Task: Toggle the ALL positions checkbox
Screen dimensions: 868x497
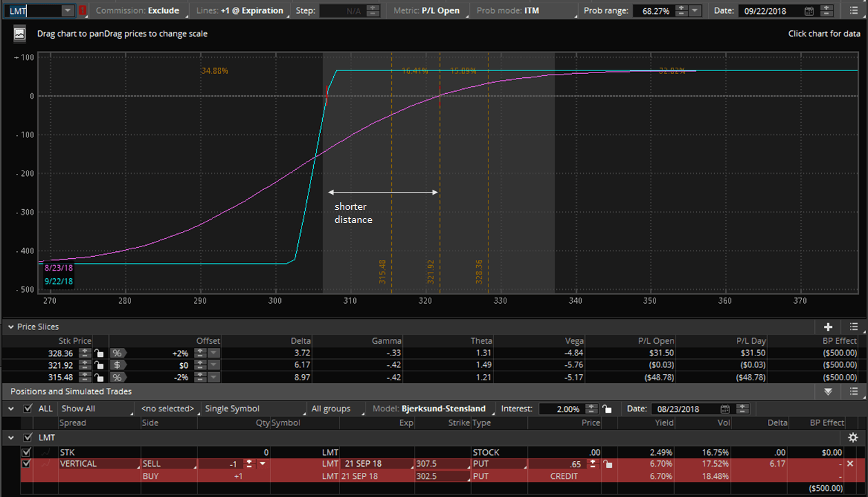Action: [x=28, y=409]
